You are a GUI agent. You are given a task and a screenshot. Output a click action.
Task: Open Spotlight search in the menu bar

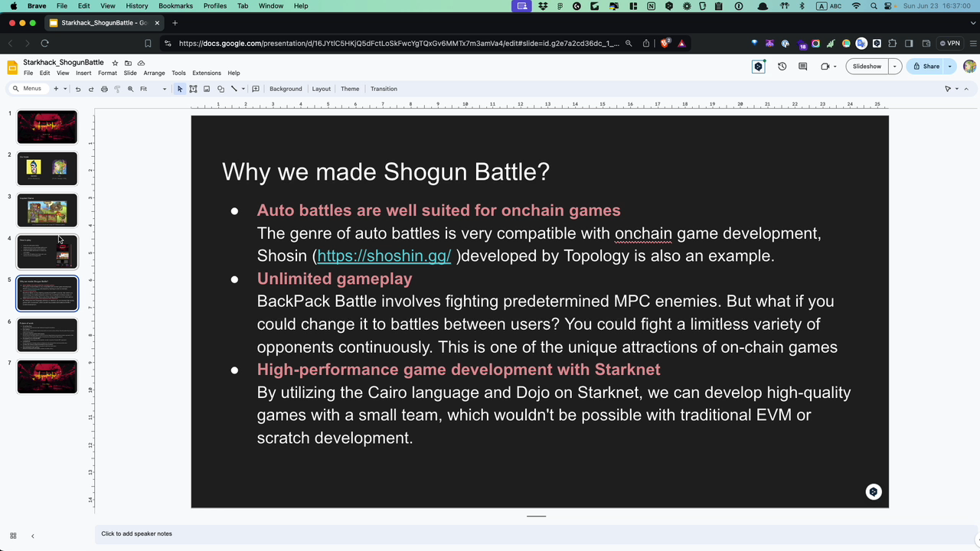(874, 5)
